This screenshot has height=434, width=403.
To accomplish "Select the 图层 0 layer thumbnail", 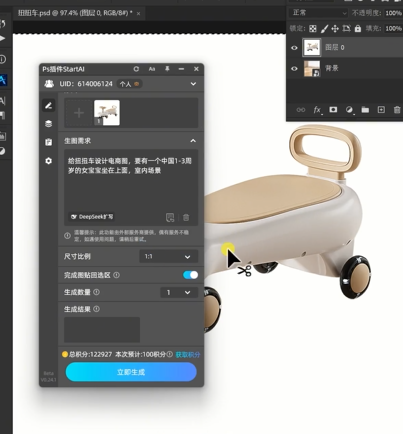I will pyautogui.click(x=312, y=47).
